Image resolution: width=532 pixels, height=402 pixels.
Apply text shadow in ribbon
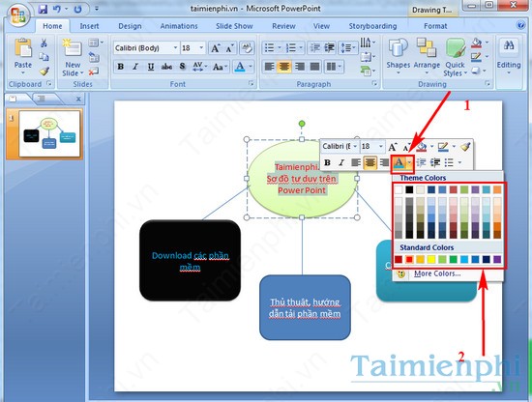(183, 67)
